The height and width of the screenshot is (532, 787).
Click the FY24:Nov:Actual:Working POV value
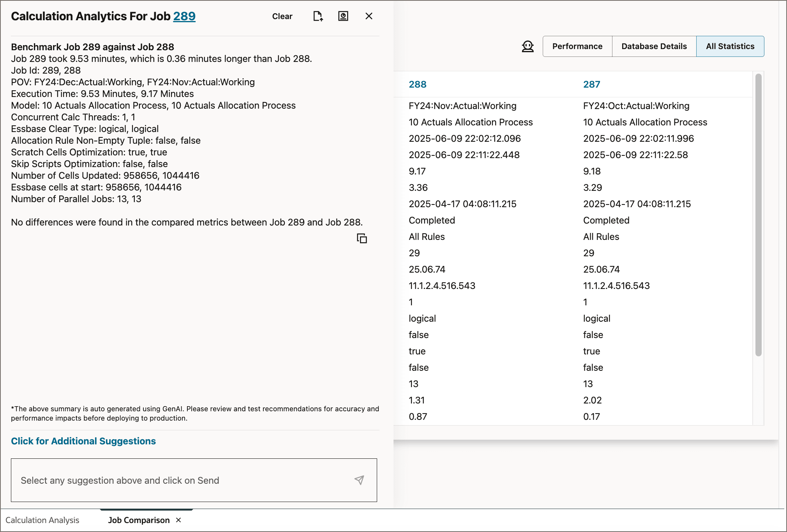[462, 106]
